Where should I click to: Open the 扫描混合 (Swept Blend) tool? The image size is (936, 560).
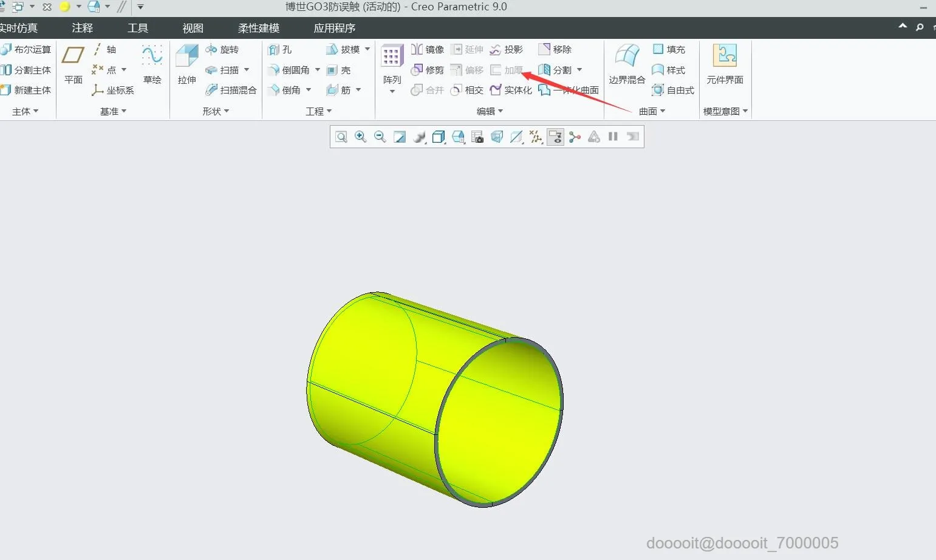click(231, 90)
